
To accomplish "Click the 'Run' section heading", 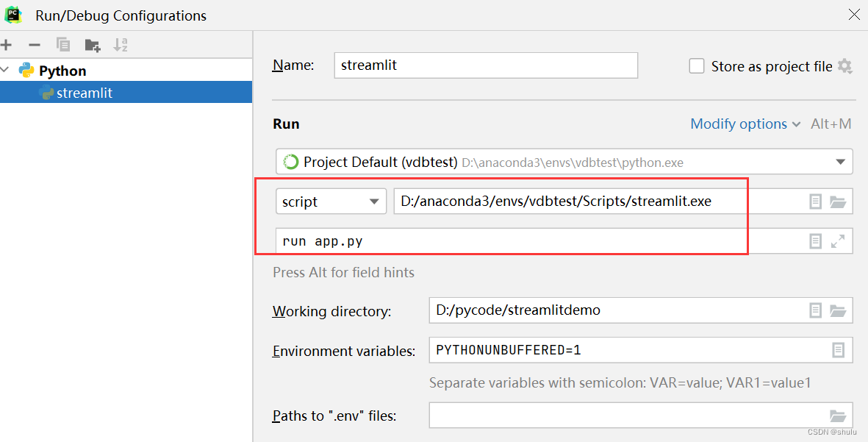I will click(x=286, y=124).
